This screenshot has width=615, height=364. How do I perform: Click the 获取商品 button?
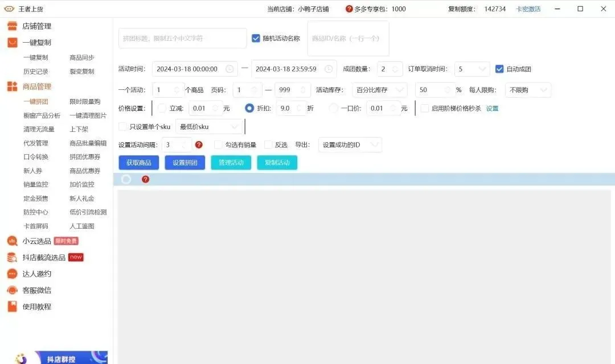coord(139,163)
